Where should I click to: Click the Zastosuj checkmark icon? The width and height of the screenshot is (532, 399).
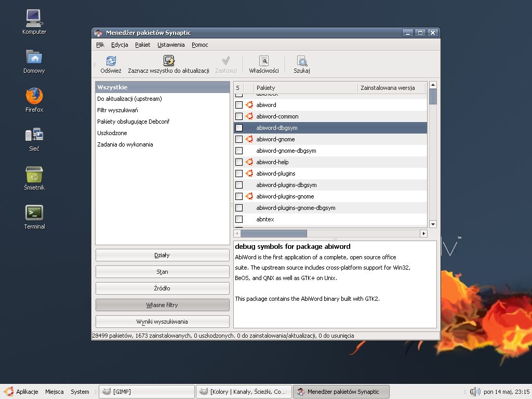point(226,61)
